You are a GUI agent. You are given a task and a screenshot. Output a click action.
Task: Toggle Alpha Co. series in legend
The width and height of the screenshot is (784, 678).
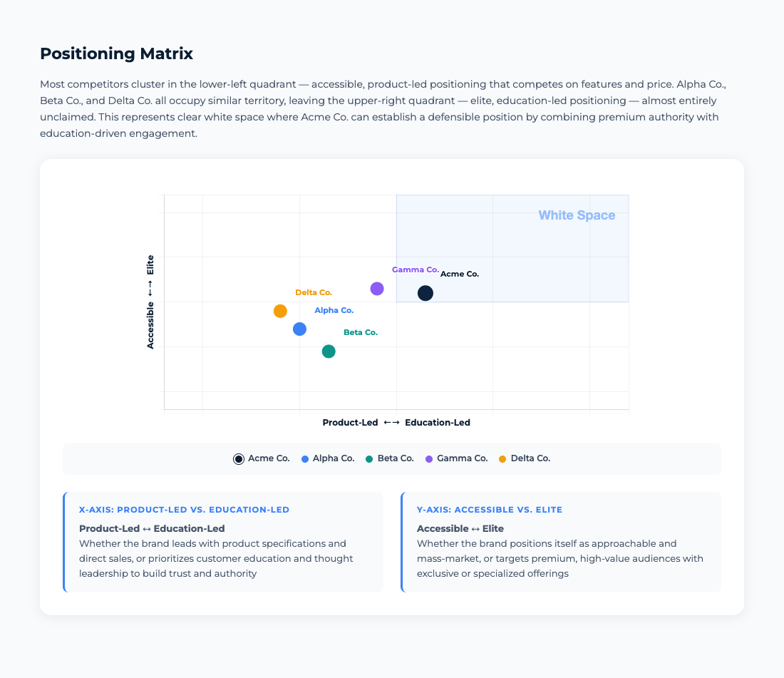point(329,458)
